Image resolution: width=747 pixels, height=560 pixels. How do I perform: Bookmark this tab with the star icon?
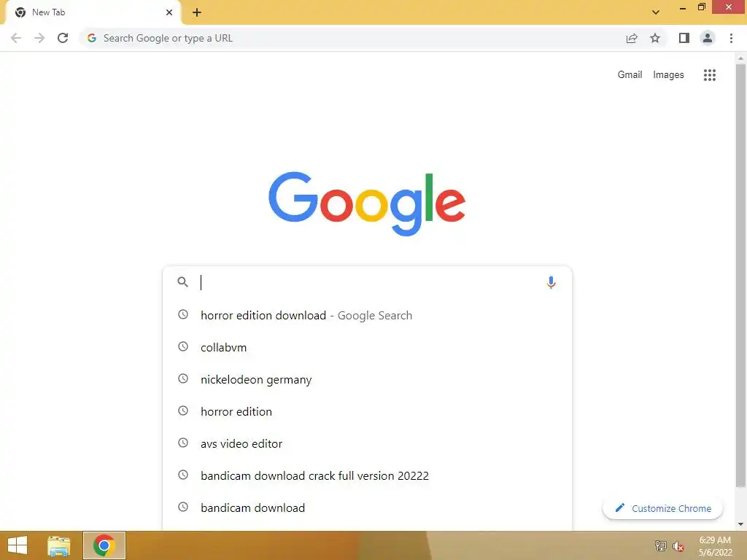[x=655, y=38]
